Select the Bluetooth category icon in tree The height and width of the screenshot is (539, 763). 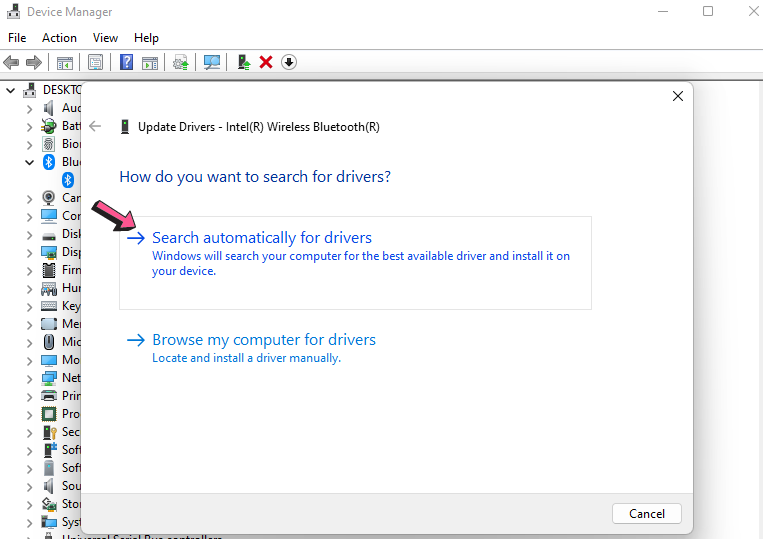tap(49, 162)
